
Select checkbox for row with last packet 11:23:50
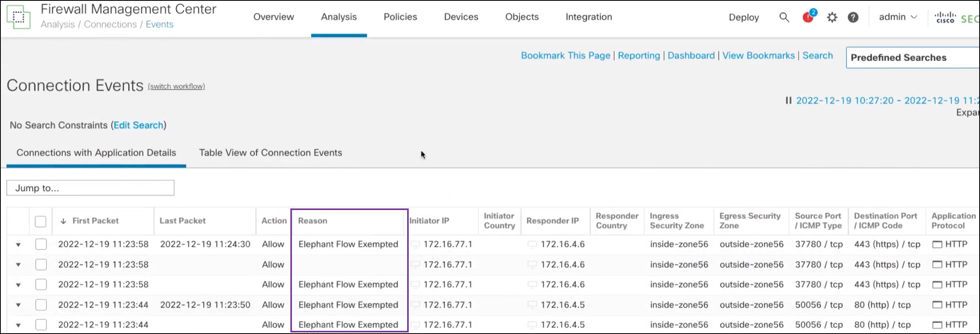[x=41, y=305]
